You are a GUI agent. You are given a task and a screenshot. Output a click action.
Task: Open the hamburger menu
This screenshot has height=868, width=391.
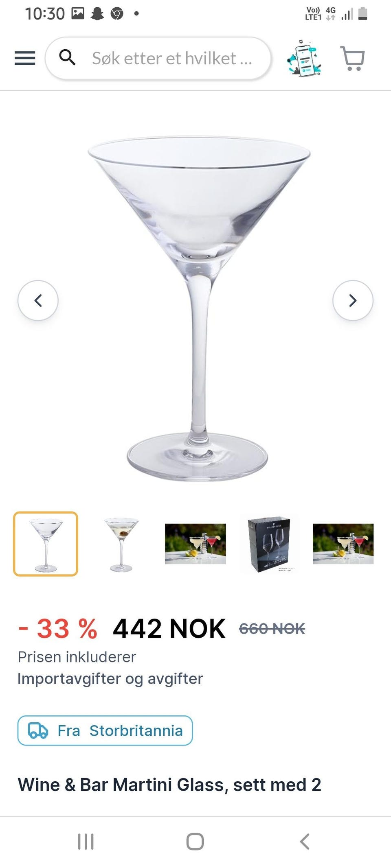(x=25, y=58)
